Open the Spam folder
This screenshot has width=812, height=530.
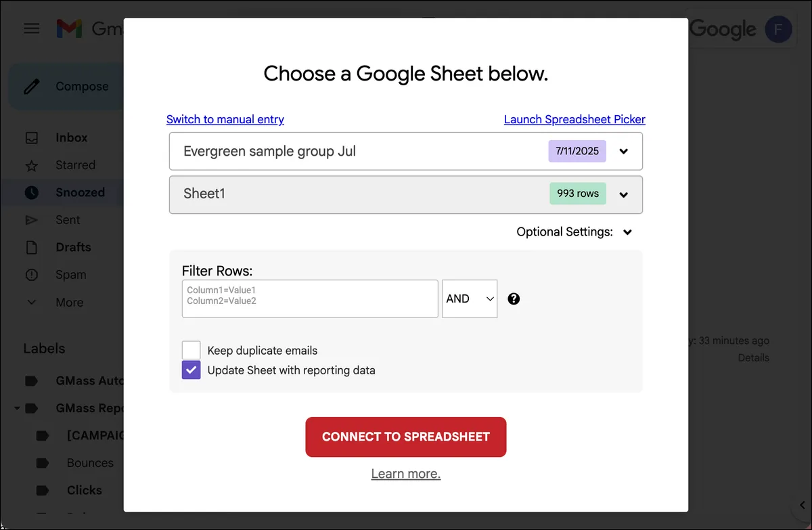pos(71,275)
